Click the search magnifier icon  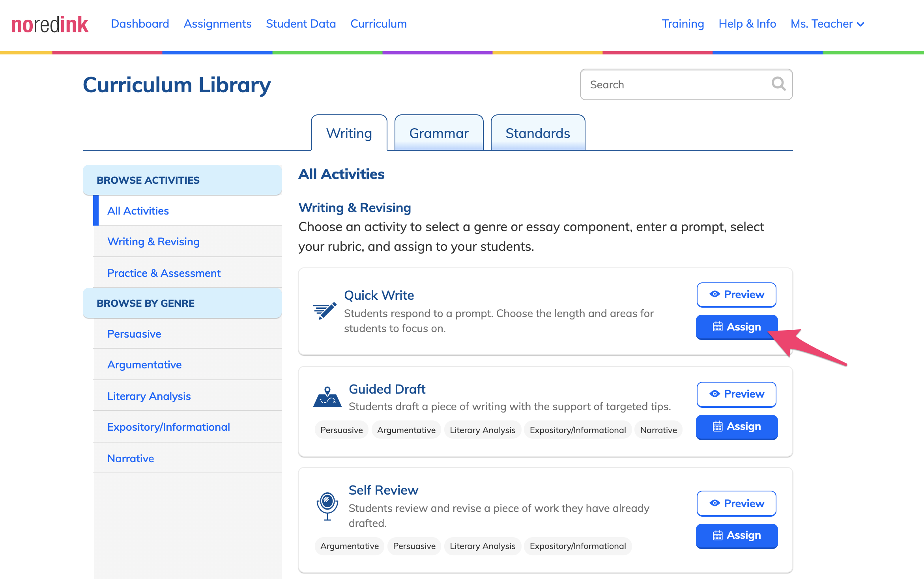pyautogui.click(x=778, y=84)
